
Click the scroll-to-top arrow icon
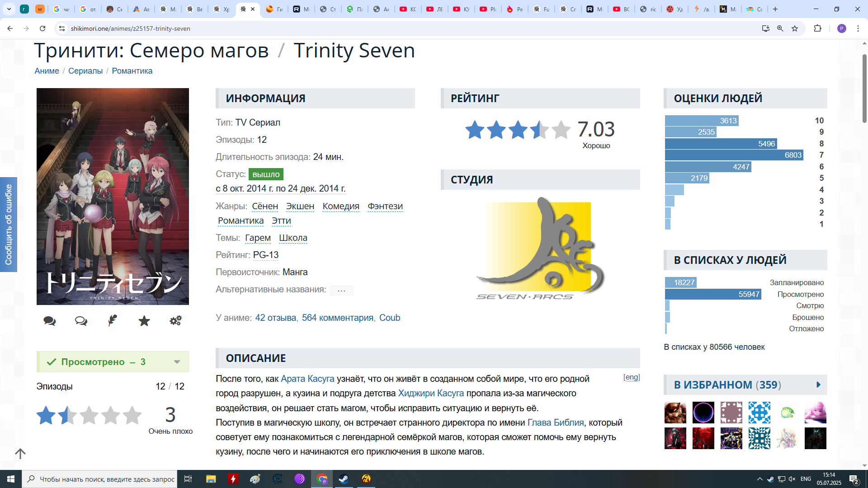pyautogui.click(x=20, y=453)
